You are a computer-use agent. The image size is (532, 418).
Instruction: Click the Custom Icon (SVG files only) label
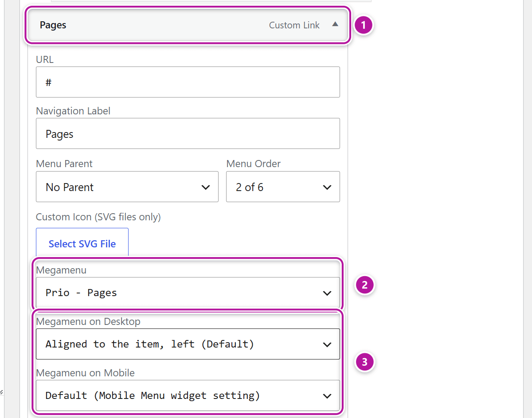tap(98, 217)
